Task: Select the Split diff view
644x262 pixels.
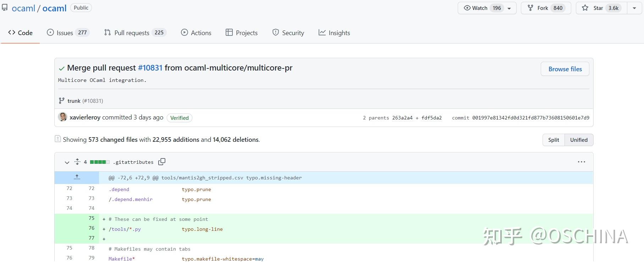Action: 554,140
